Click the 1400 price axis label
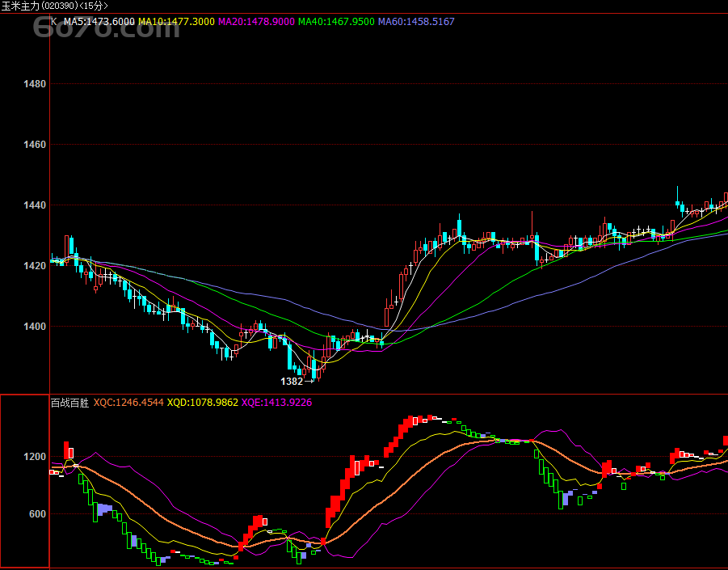This screenshot has height=570, width=728. pyautogui.click(x=35, y=327)
